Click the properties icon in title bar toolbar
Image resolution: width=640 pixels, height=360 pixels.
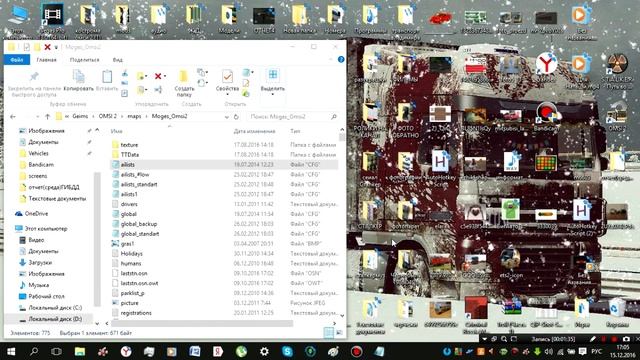click(27, 47)
